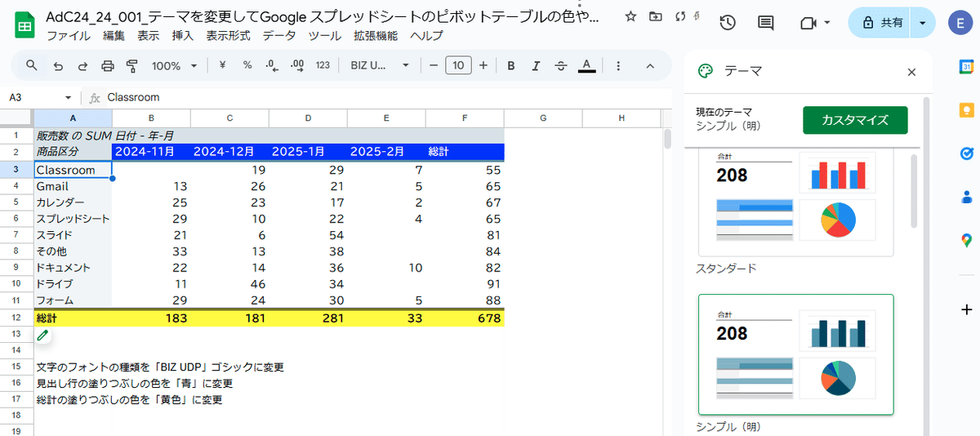Click the search menus magnifier
This screenshot has width=980, height=436.
(31, 65)
